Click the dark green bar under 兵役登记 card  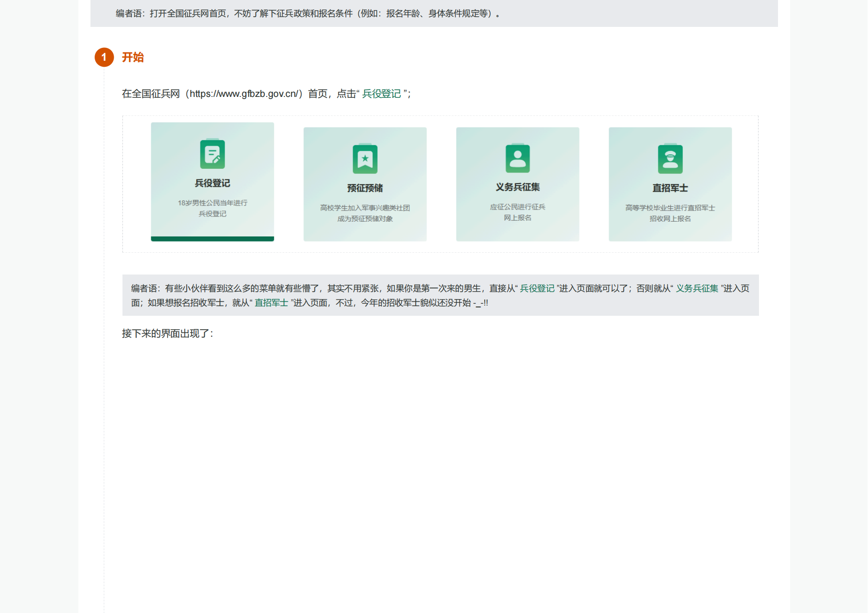click(212, 239)
